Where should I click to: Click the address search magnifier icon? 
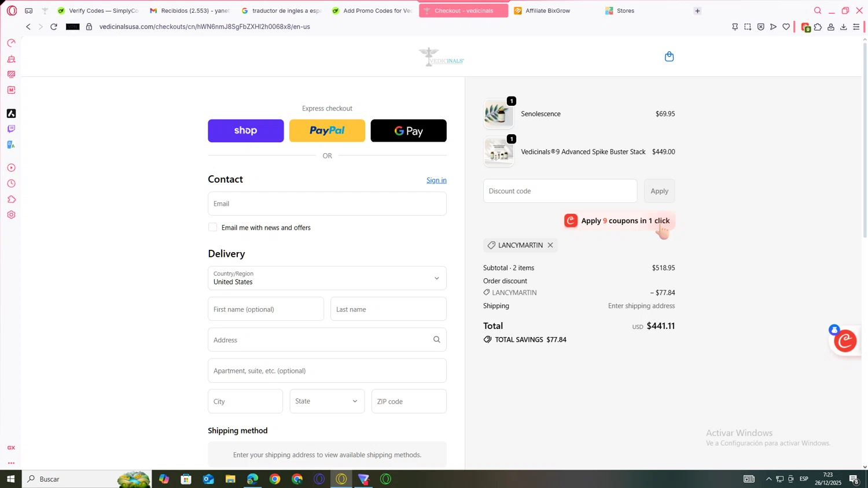(x=437, y=340)
